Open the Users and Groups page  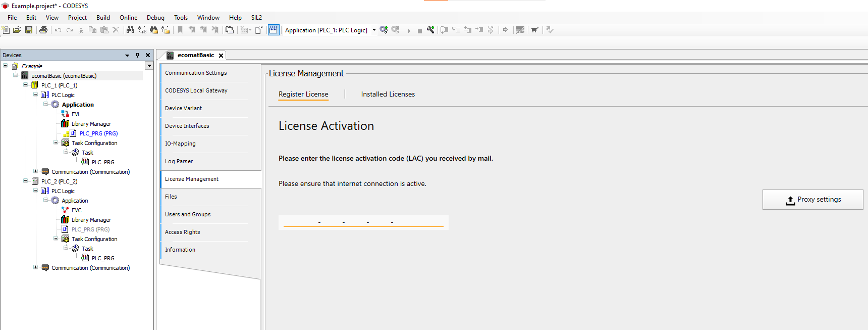(x=188, y=214)
